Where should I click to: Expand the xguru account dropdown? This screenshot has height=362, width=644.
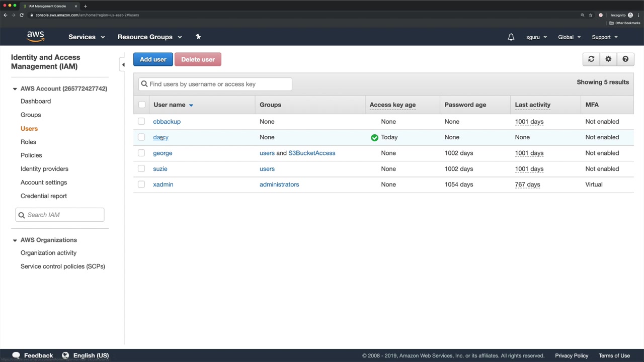[x=536, y=37]
